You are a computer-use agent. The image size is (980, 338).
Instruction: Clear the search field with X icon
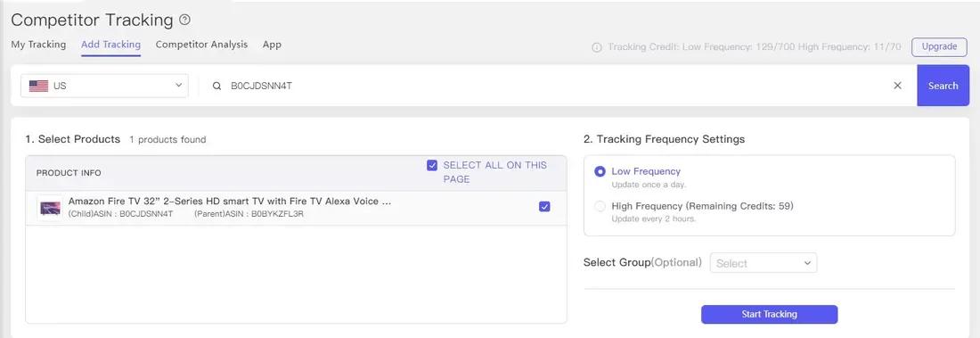coord(897,86)
